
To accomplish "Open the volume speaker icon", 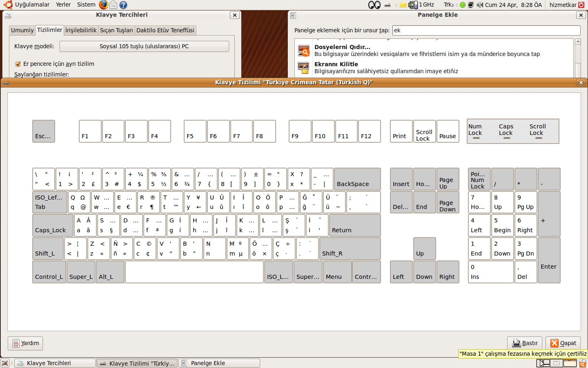I will coord(480,5).
